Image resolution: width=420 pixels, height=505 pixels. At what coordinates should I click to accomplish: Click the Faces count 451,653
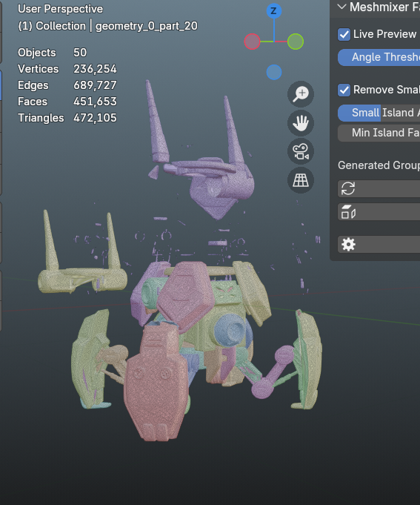[x=96, y=102]
